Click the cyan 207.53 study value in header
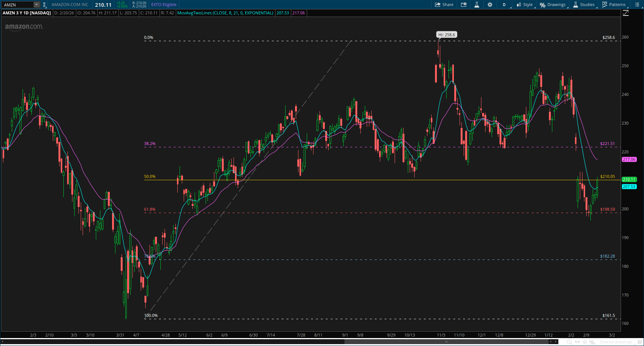 pos(283,13)
